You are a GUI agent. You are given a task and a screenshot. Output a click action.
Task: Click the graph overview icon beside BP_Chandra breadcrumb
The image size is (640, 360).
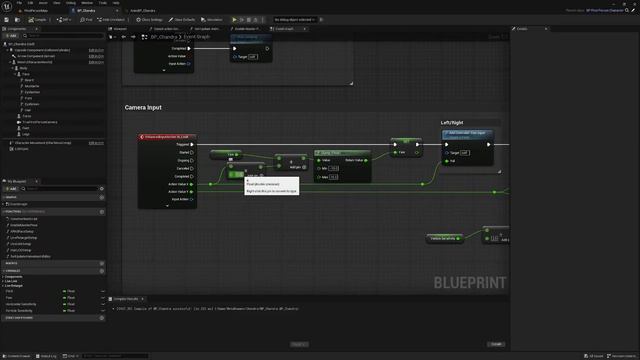(144, 37)
